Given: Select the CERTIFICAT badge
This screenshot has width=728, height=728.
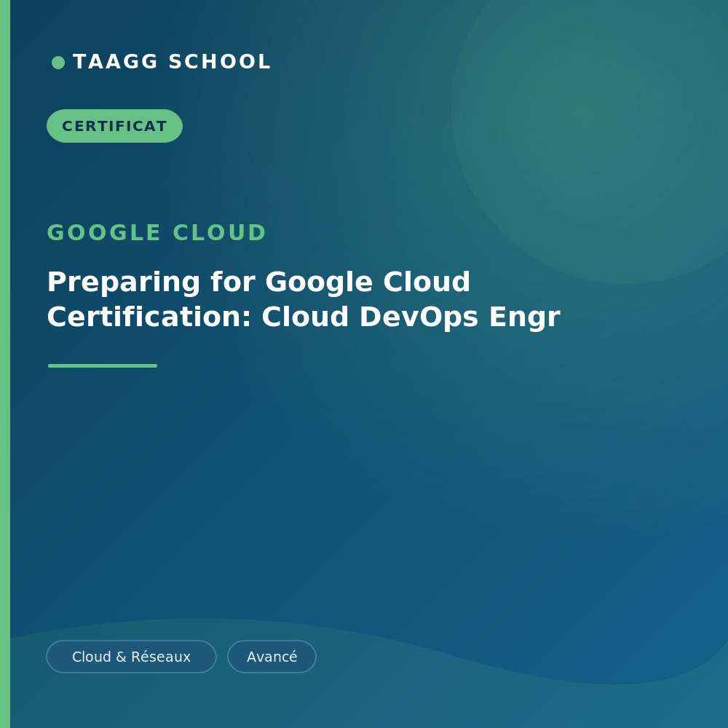Looking at the screenshot, I should tap(115, 126).
